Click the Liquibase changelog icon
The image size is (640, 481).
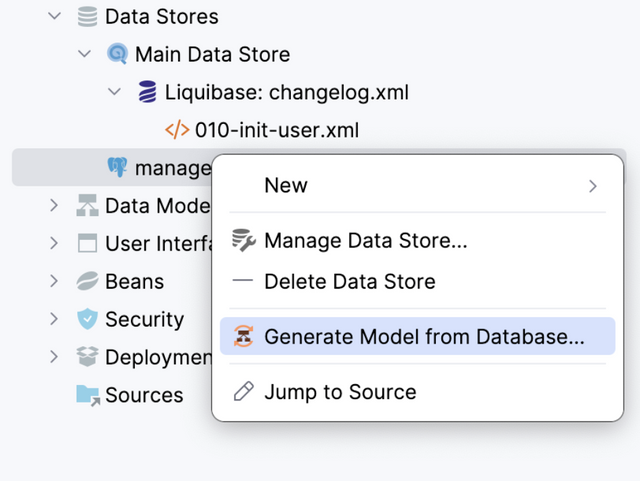147,93
